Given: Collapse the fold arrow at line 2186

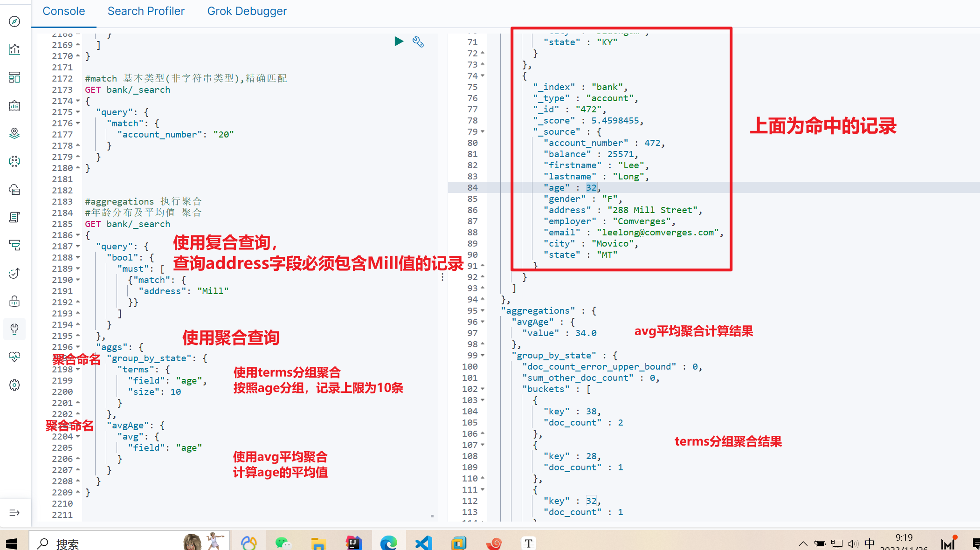Looking at the screenshot, I should click(78, 235).
